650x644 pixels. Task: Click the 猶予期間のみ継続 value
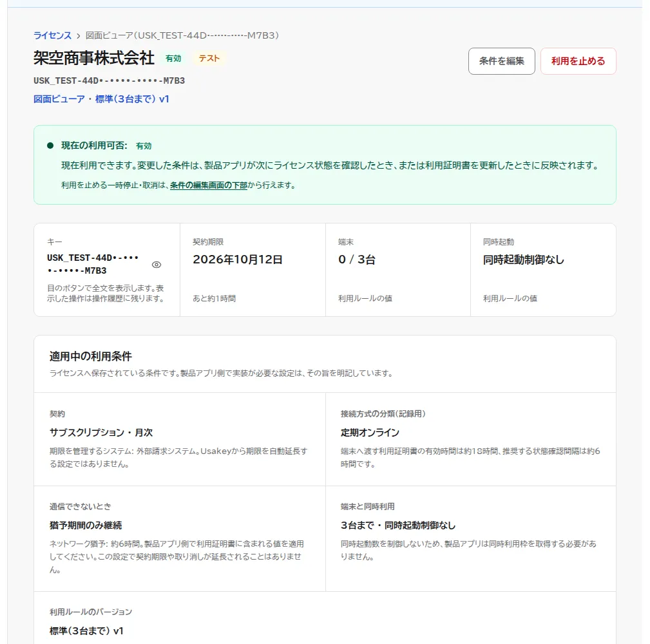point(86,526)
